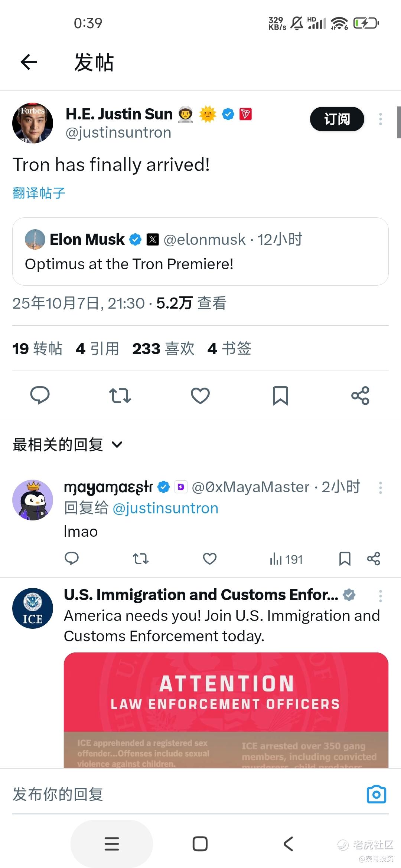Open more options for Justin Sun's post
401x868 pixels.
click(380, 119)
